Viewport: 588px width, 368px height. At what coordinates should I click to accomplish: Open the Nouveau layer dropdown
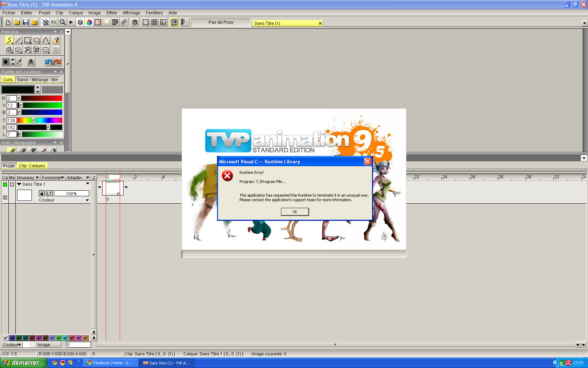coord(28,178)
